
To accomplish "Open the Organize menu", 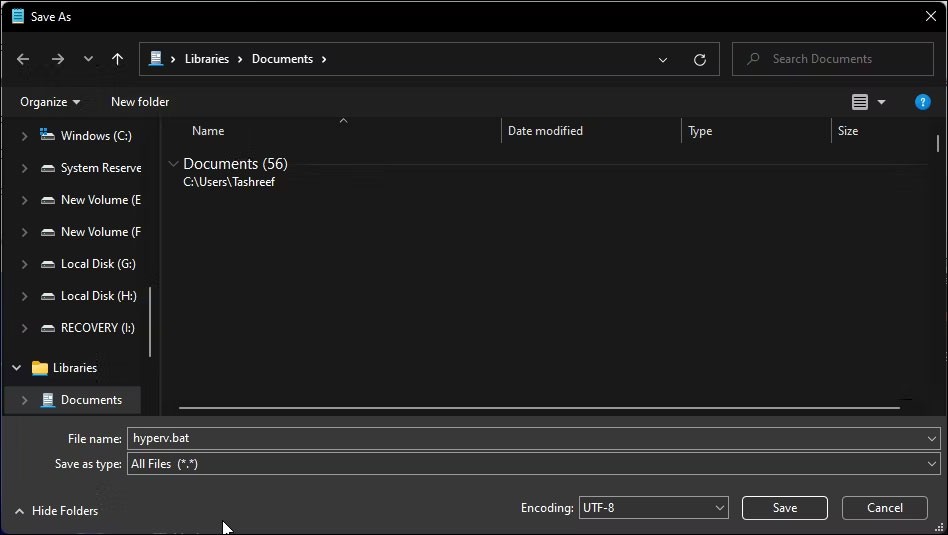I will [x=50, y=102].
